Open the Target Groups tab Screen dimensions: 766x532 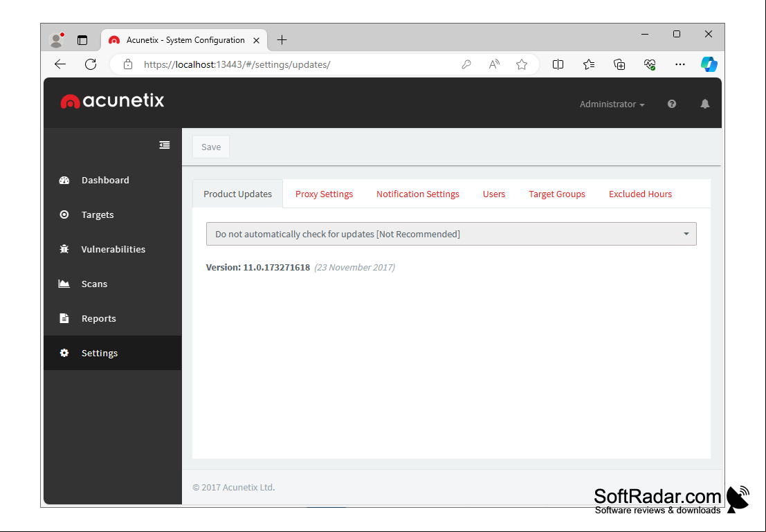557,194
